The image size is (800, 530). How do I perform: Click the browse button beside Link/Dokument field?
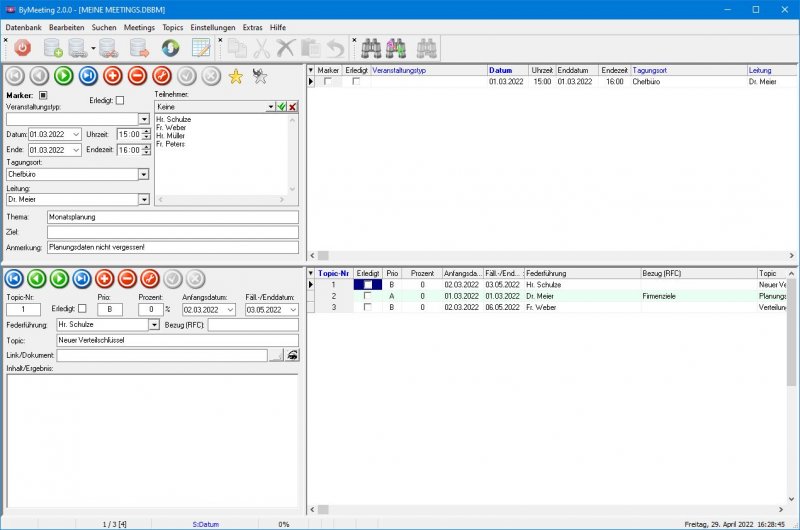click(x=275, y=355)
